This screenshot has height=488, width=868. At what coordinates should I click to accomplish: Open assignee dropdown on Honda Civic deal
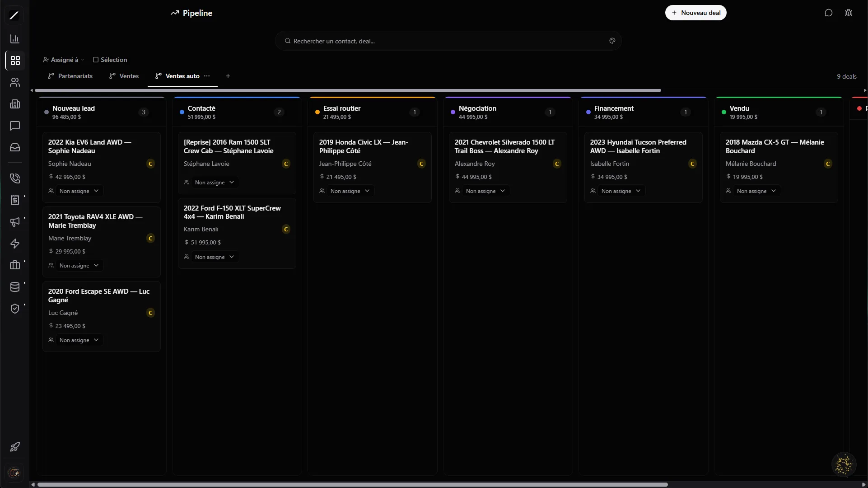pyautogui.click(x=350, y=191)
